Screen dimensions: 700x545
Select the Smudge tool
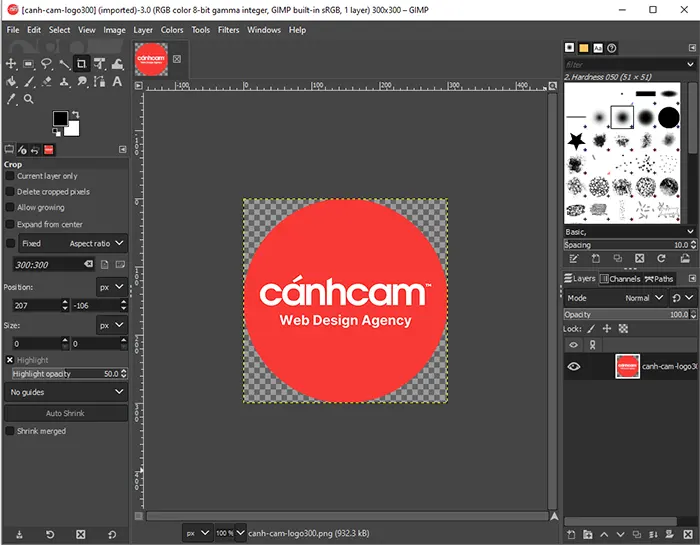pos(82,82)
